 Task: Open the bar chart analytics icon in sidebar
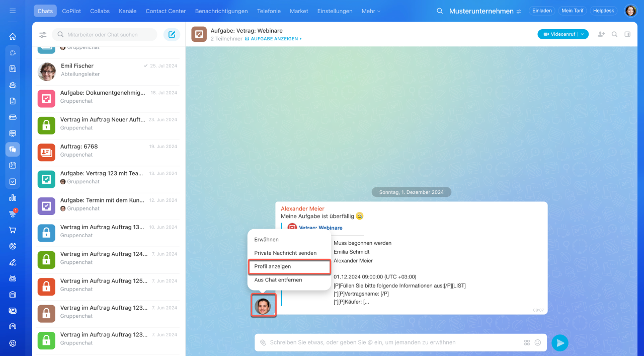[x=13, y=197]
